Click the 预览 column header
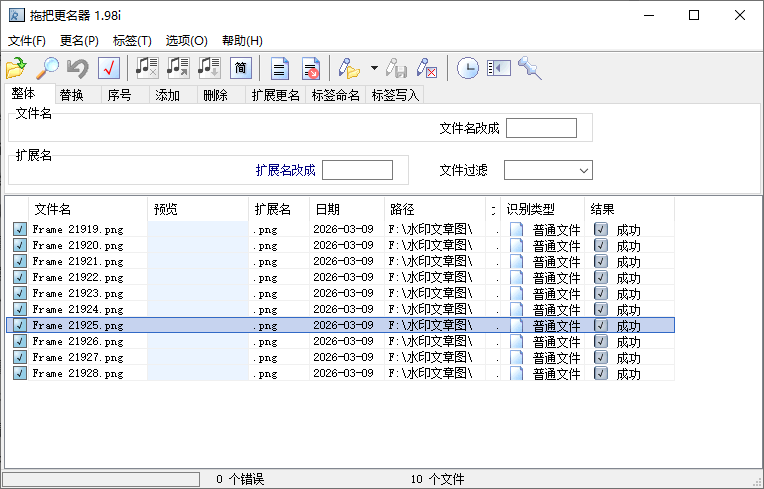764x489 pixels. click(198, 209)
